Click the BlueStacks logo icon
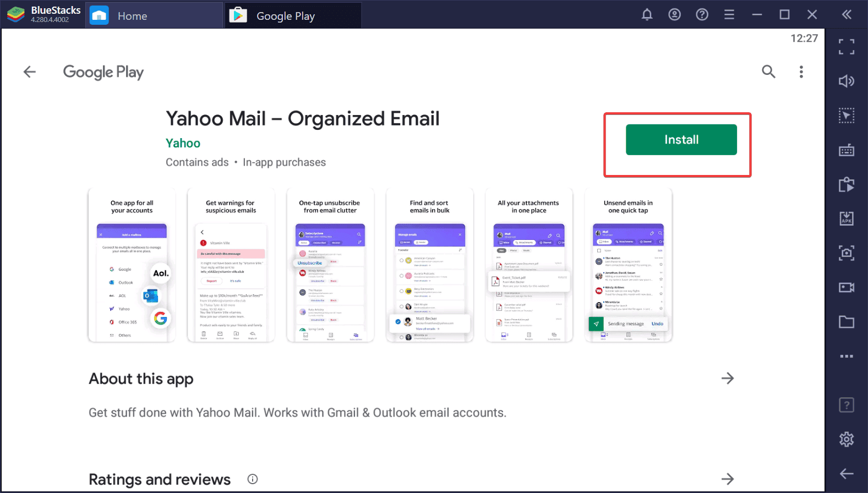This screenshot has height=493, width=868. tap(16, 15)
